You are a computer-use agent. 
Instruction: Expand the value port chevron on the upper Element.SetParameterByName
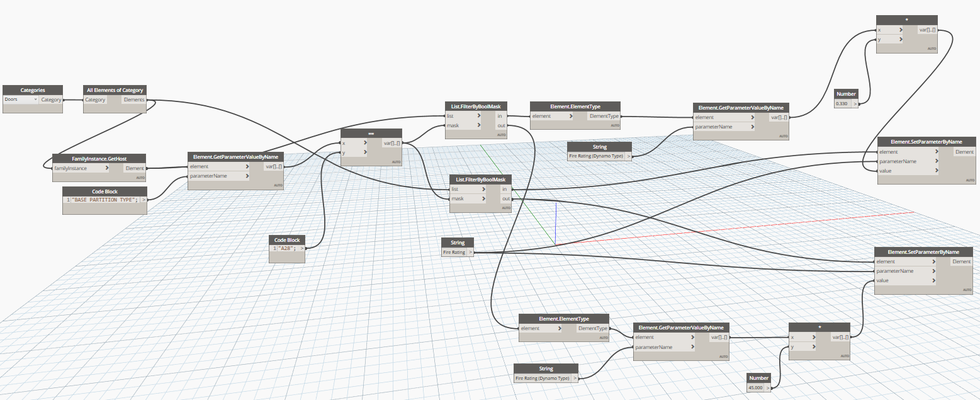[937, 171]
